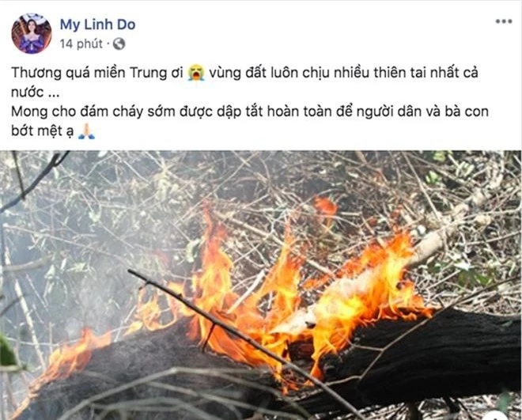The height and width of the screenshot is (420, 522).
Task: Click the praying hands emoji
Action: coord(86,131)
